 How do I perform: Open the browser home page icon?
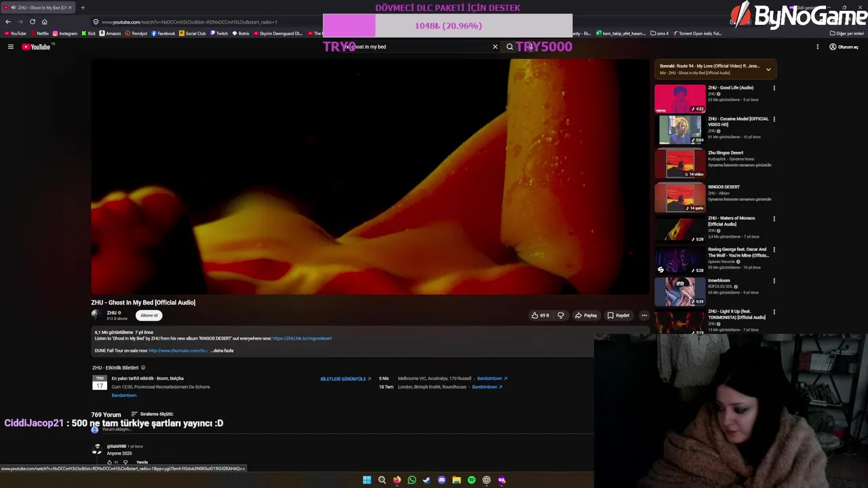point(45,22)
